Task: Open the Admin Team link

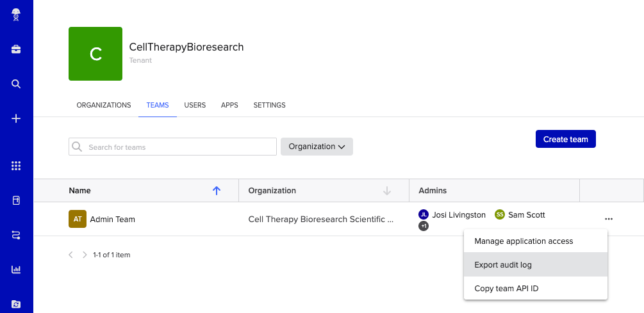Action: click(112, 219)
